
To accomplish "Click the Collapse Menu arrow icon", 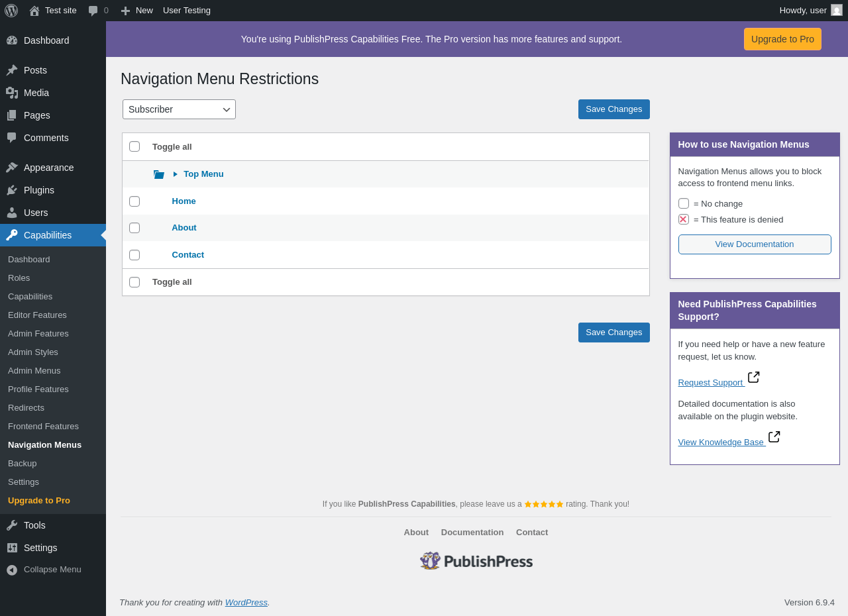I will coord(12,570).
